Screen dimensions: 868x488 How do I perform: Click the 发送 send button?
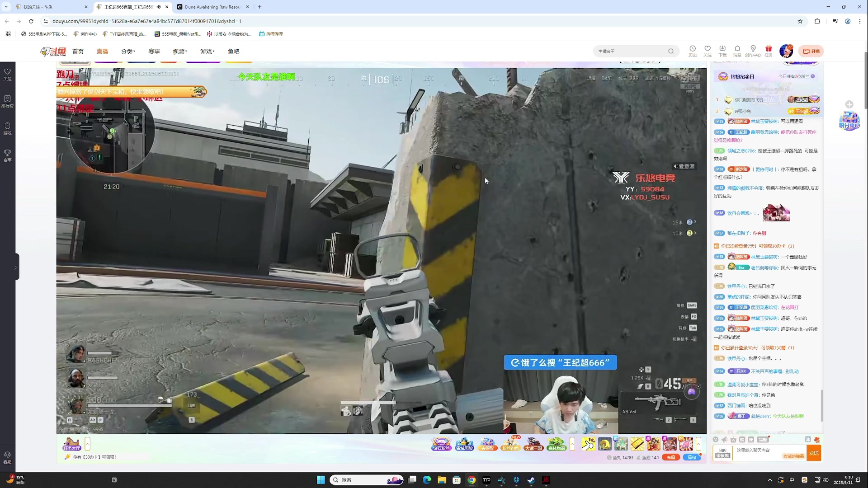coord(814,453)
